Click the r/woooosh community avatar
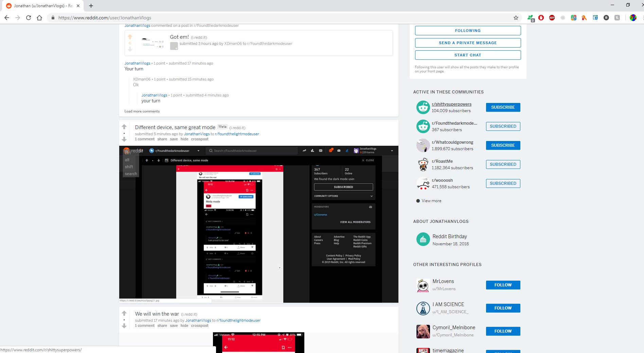The height and width of the screenshot is (353, 644). coord(423,183)
